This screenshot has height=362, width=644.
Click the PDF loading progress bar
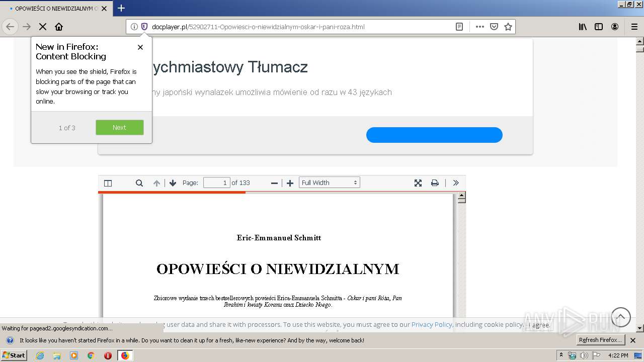[x=282, y=192]
